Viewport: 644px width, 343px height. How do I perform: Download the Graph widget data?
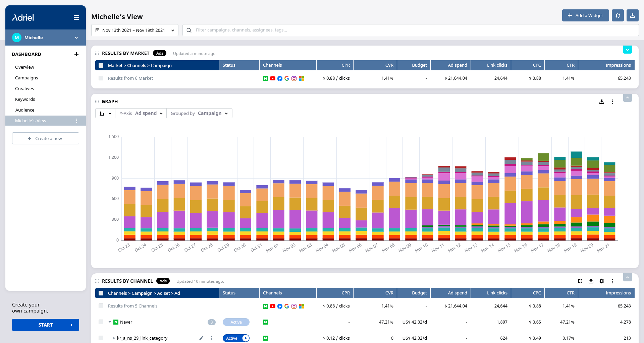click(602, 101)
